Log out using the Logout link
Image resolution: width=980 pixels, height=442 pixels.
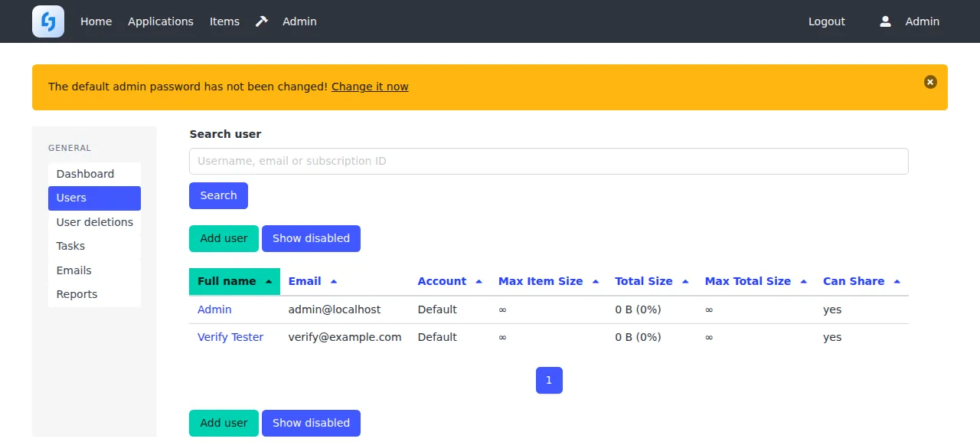click(827, 21)
